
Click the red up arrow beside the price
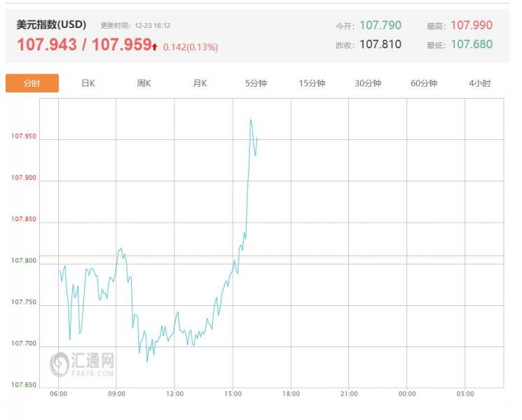[154, 47]
